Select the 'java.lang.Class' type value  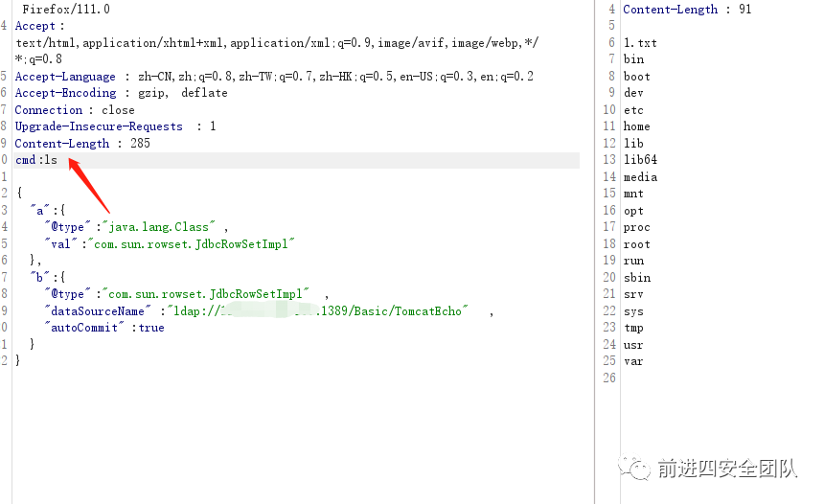(160, 227)
